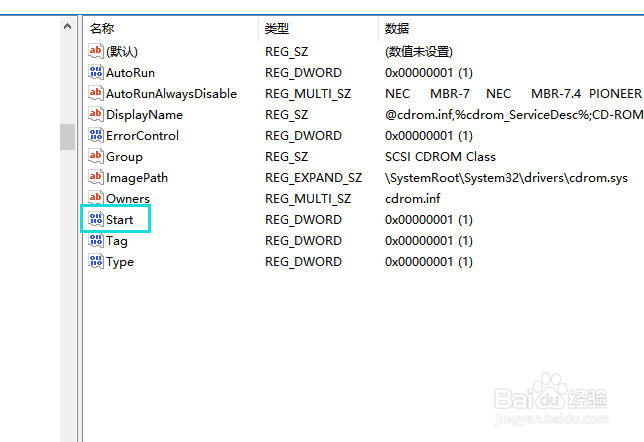The width and height of the screenshot is (644, 442).
Task: Select the (默认) value name
Action: [x=122, y=52]
